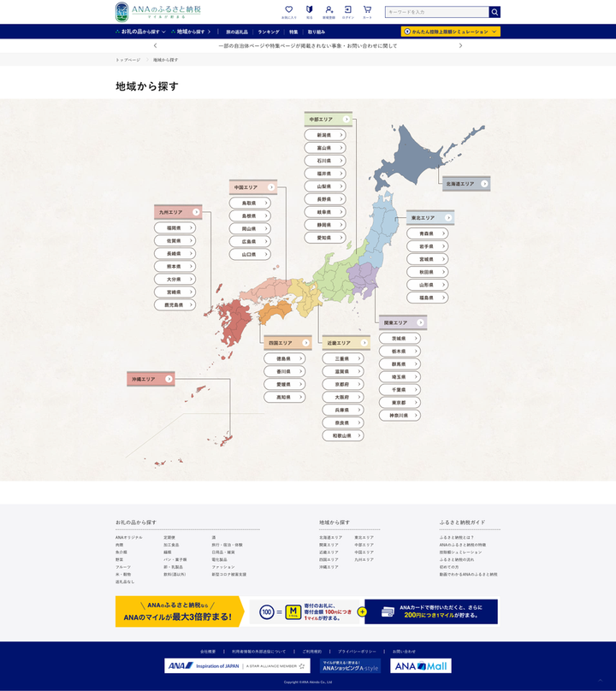Open 取り組み menu item

point(317,32)
